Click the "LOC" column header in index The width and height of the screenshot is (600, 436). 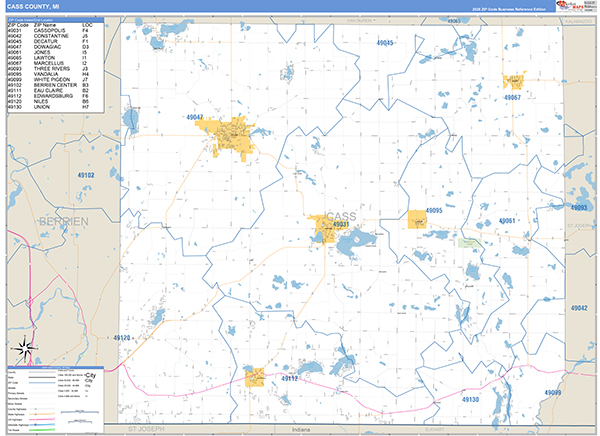point(87,25)
